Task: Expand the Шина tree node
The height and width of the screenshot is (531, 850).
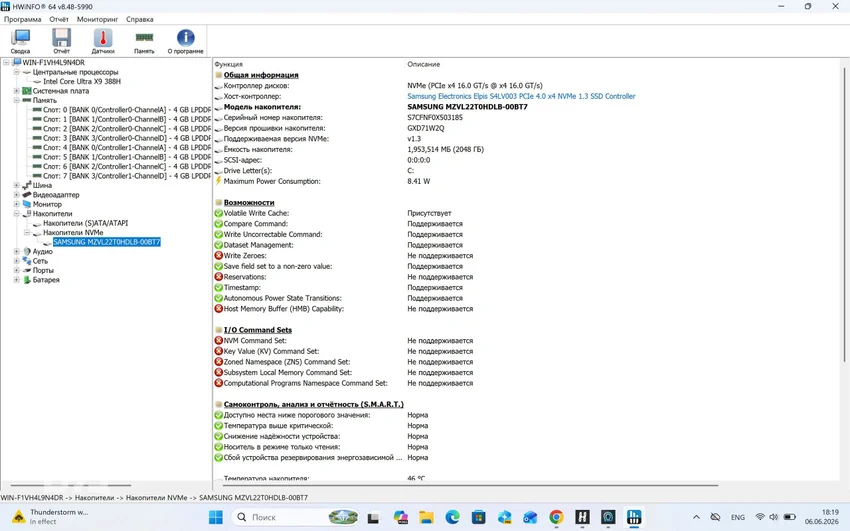Action: click(16, 185)
